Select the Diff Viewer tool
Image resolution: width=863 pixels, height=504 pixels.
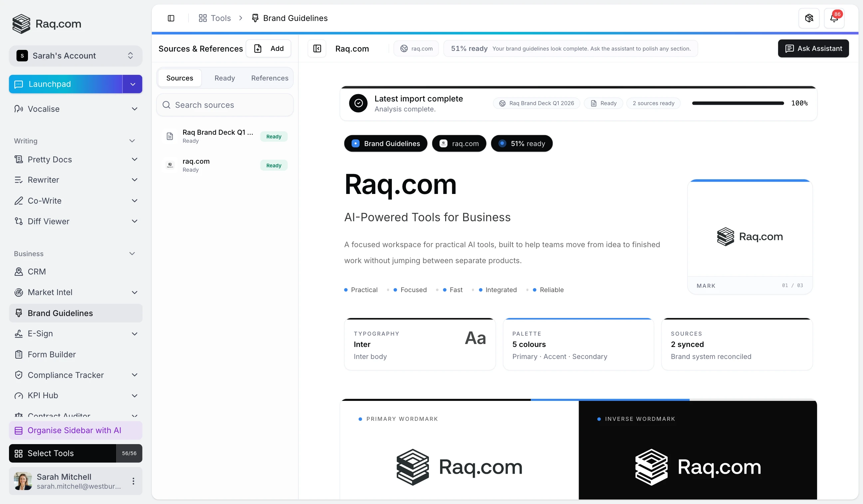(48, 221)
